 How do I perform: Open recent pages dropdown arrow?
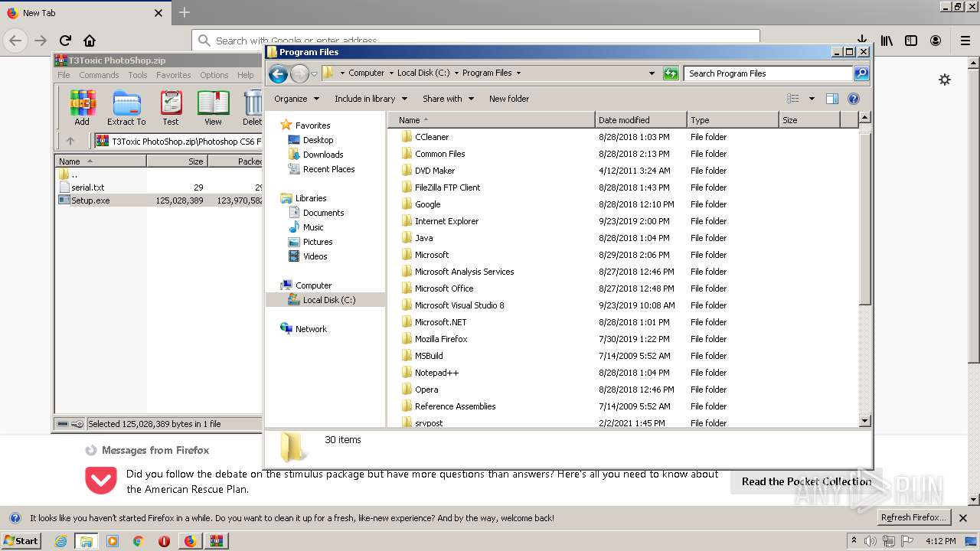(314, 74)
